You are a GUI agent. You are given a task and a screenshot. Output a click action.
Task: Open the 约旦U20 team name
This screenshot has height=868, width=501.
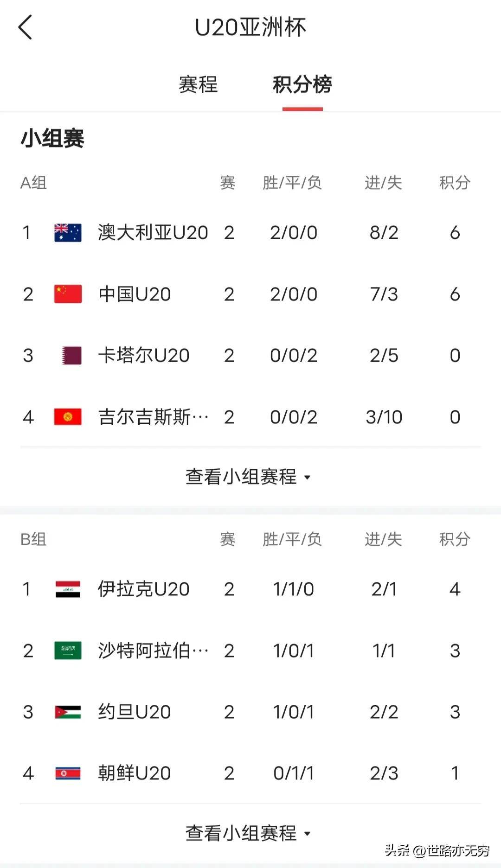tap(135, 712)
